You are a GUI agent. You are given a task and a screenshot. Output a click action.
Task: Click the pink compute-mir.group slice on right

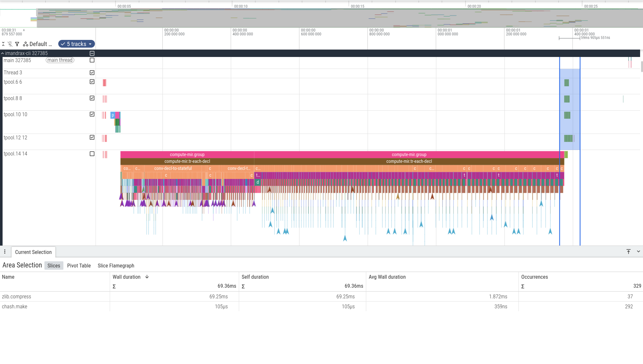pyautogui.click(x=409, y=154)
